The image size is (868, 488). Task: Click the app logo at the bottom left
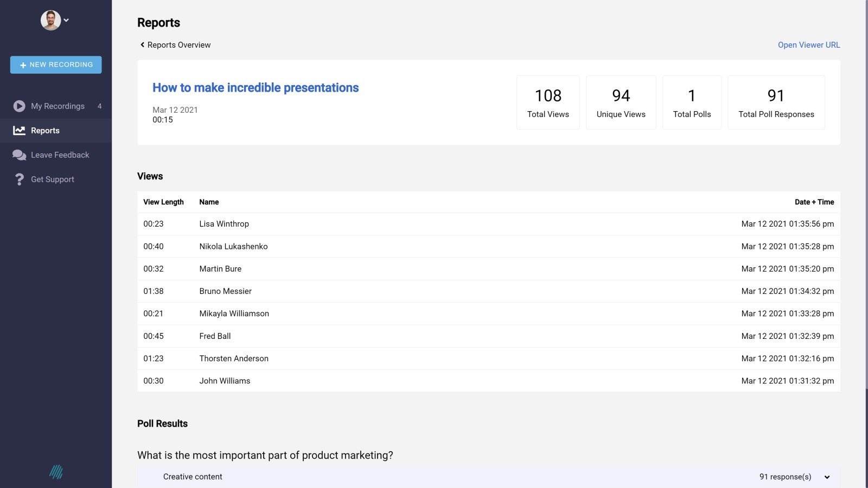point(56,472)
